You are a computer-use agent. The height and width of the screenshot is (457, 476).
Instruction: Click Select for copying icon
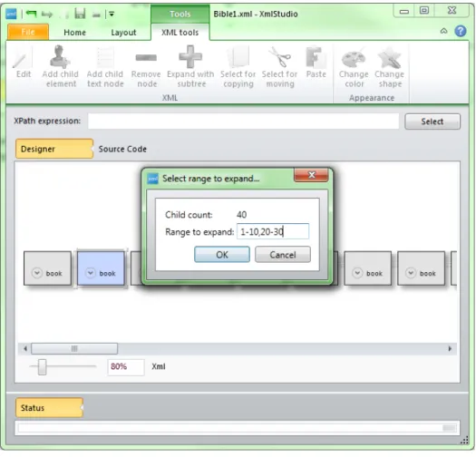point(238,57)
